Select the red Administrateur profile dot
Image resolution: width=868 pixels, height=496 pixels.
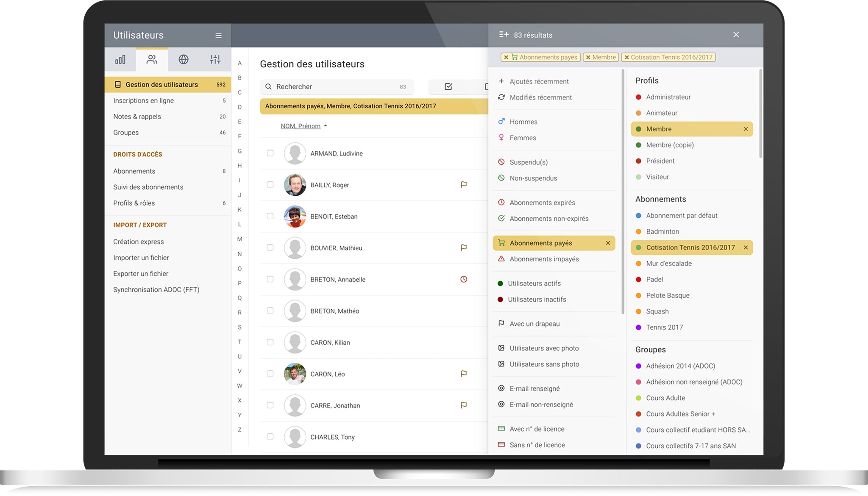(x=639, y=97)
